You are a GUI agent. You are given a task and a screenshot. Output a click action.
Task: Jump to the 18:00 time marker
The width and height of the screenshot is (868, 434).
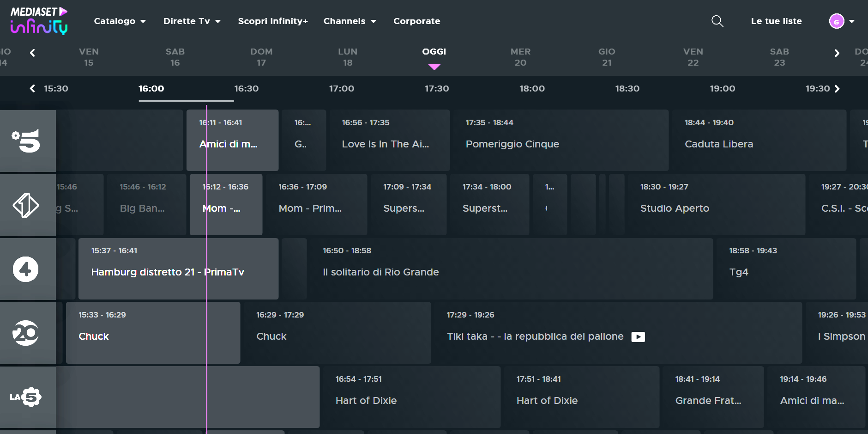click(x=532, y=89)
